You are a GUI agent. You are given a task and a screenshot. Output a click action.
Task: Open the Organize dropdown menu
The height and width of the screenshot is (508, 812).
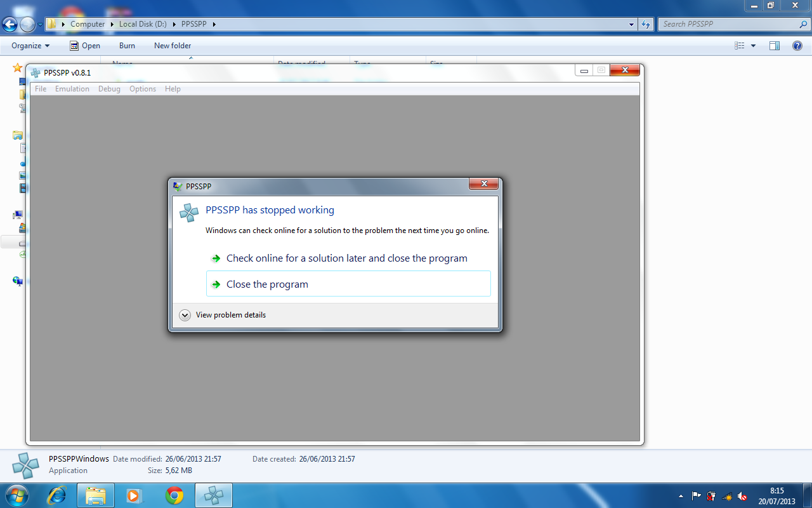point(30,46)
